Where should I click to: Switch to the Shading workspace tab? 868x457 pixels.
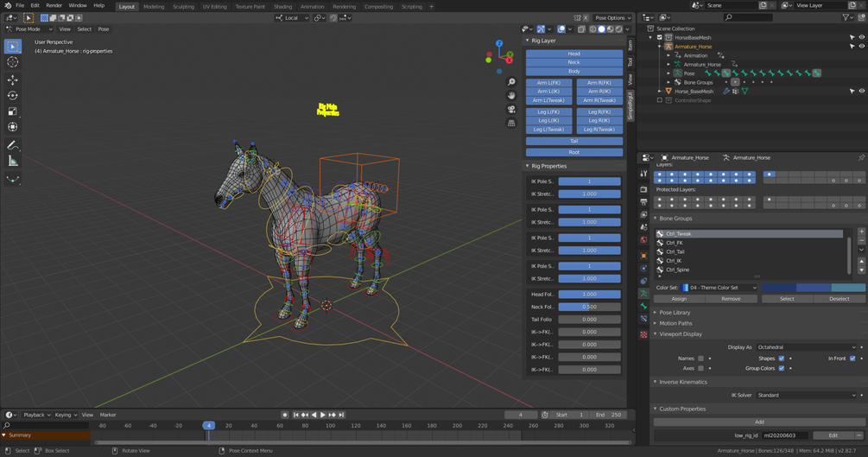[282, 7]
